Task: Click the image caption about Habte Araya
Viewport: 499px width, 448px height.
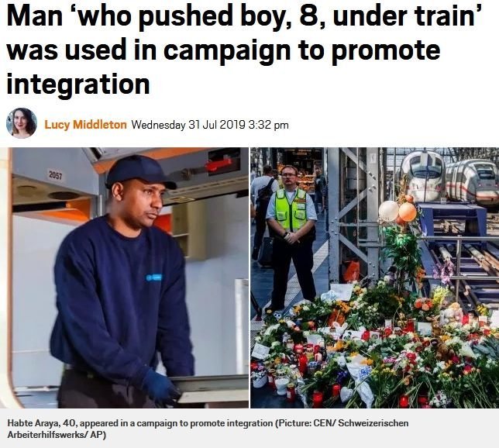Action: [208, 429]
